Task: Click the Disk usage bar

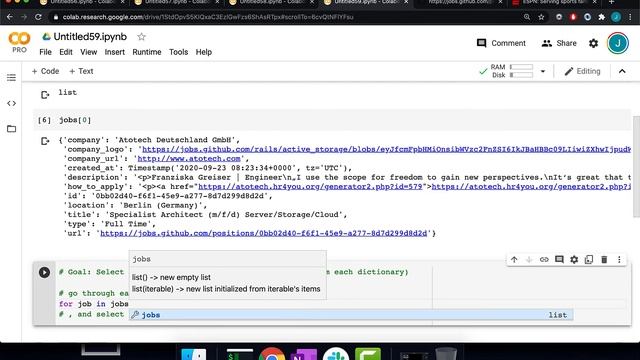Action: (521, 75)
